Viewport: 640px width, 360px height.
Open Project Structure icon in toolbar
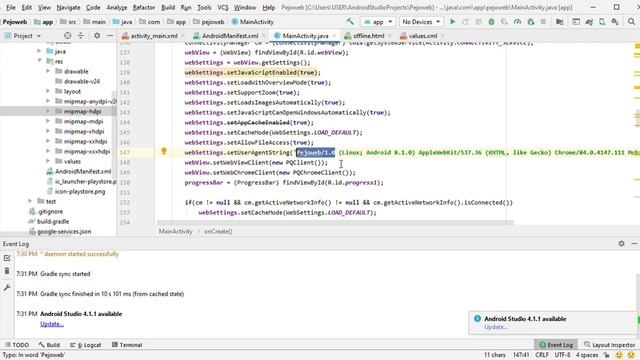pyautogui.click(x=560, y=22)
